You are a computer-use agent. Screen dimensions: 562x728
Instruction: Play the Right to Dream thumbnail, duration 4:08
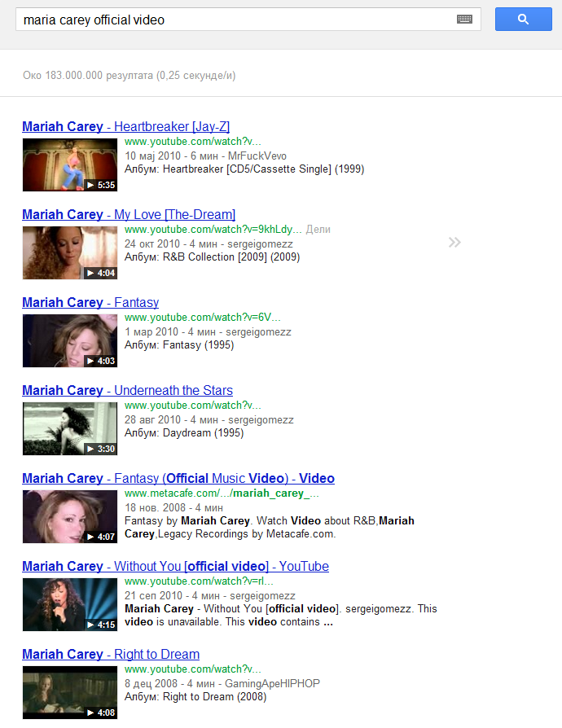(70, 693)
